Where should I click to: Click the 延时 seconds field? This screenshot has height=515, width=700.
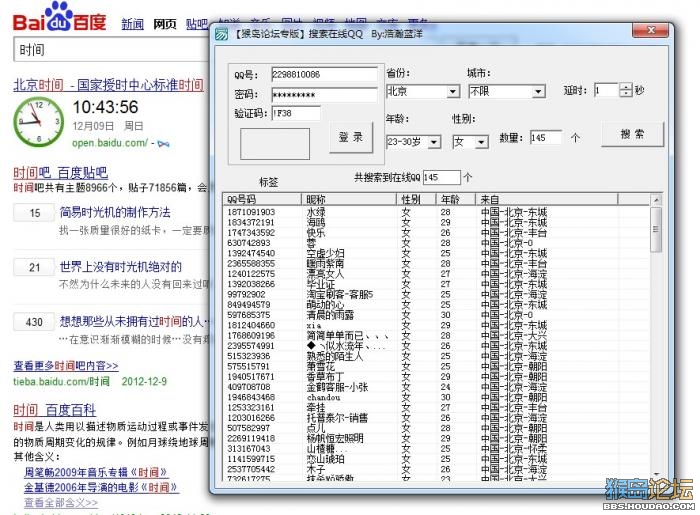[x=606, y=91]
